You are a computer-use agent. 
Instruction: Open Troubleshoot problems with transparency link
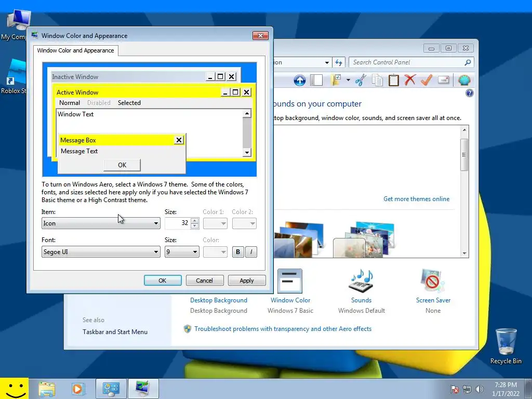283,329
